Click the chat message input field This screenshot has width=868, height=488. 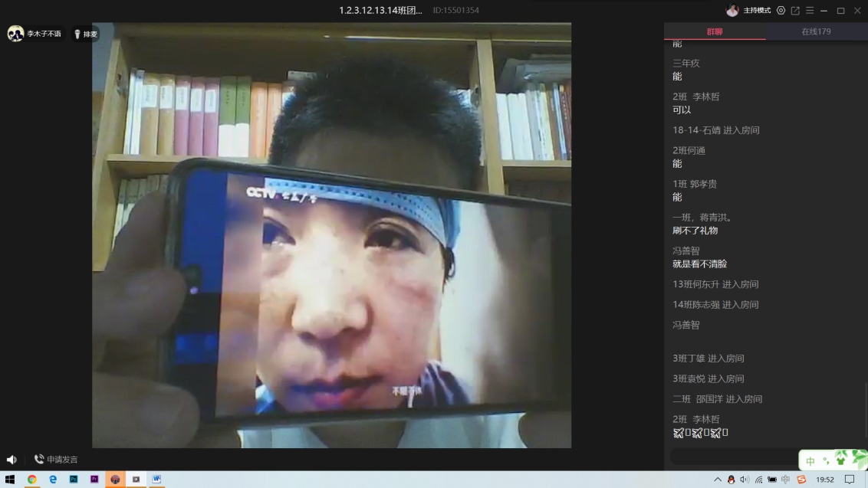(x=734, y=457)
